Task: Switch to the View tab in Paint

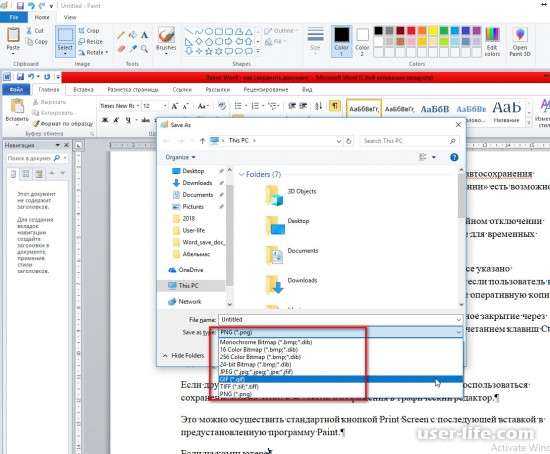Action: pos(70,17)
